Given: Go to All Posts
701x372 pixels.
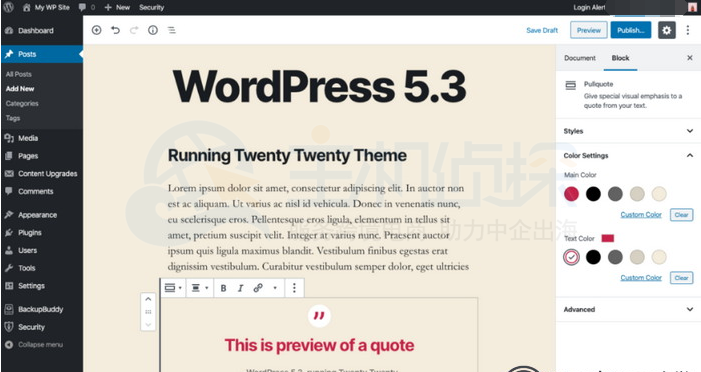Looking at the screenshot, I should click(x=19, y=74).
